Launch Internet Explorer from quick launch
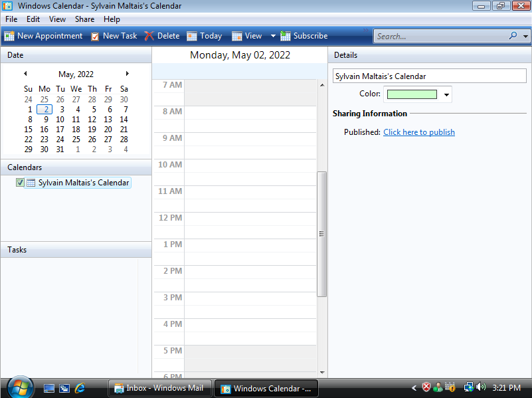This screenshot has width=532, height=398. point(80,388)
